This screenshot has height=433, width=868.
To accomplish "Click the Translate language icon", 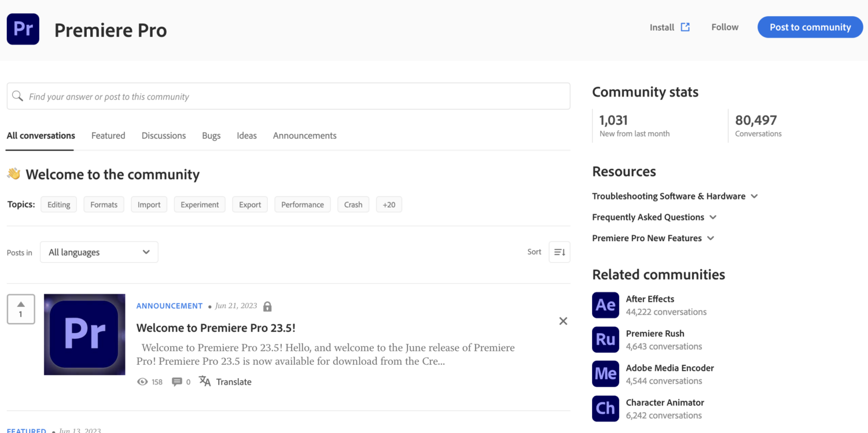I will click(205, 381).
